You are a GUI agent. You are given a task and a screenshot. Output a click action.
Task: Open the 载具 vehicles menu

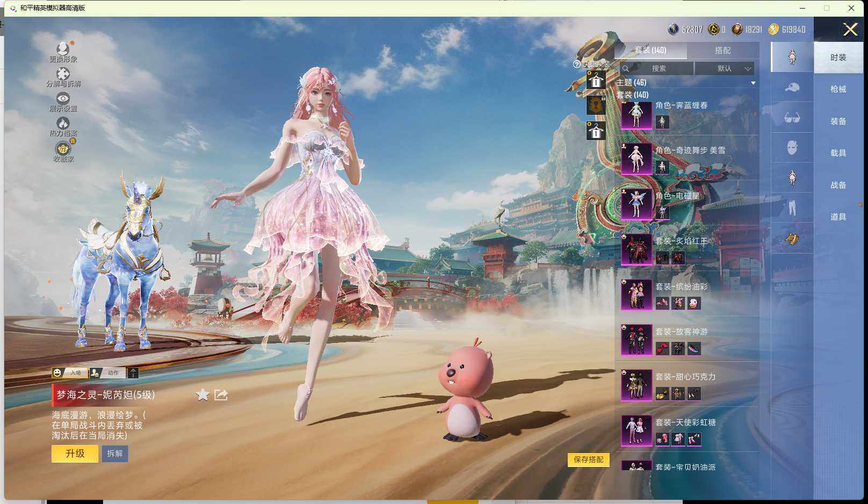click(838, 153)
